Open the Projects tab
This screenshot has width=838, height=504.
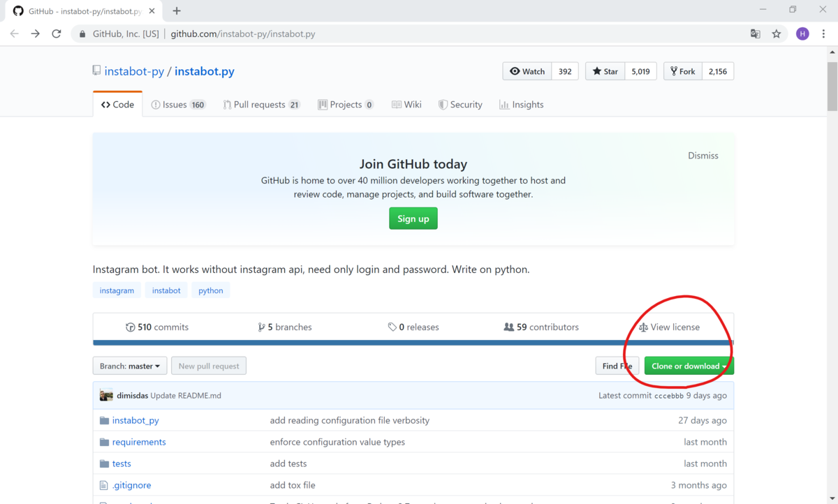[346, 105]
